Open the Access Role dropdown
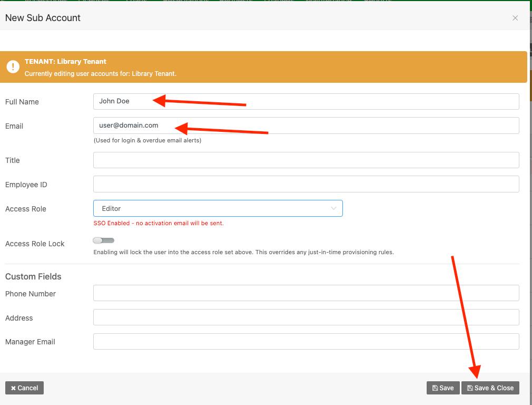The image size is (532, 405). pos(218,208)
